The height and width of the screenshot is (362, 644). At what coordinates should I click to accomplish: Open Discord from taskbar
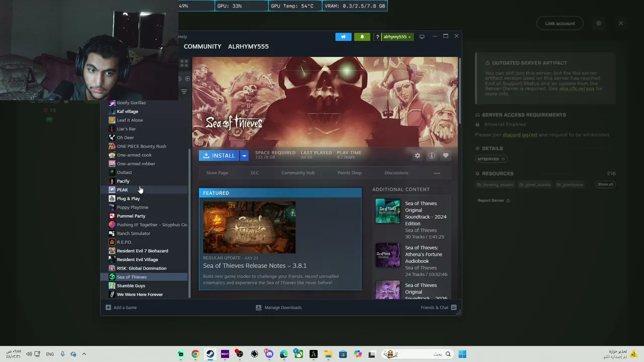(269, 354)
